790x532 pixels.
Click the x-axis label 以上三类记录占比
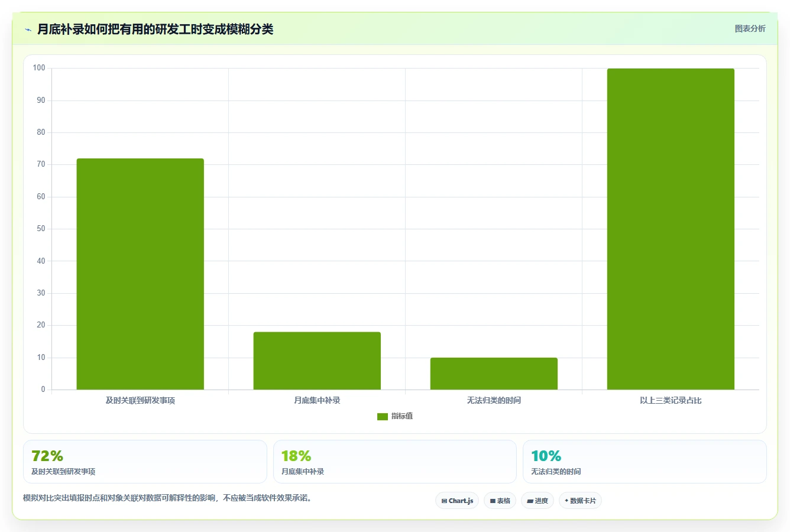pyautogui.click(x=671, y=400)
